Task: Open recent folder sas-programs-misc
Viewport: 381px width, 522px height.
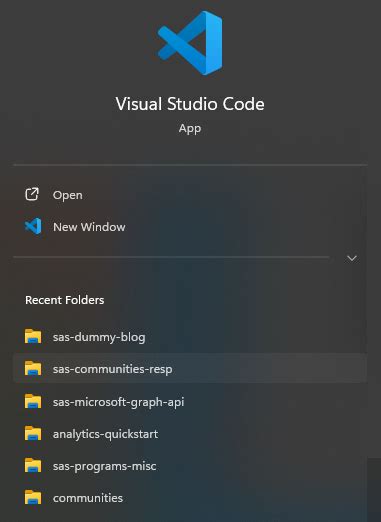Action: click(190, 466)
